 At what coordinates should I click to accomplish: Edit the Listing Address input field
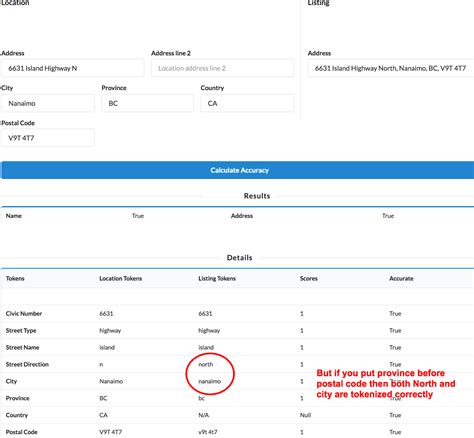coord(391,68)
